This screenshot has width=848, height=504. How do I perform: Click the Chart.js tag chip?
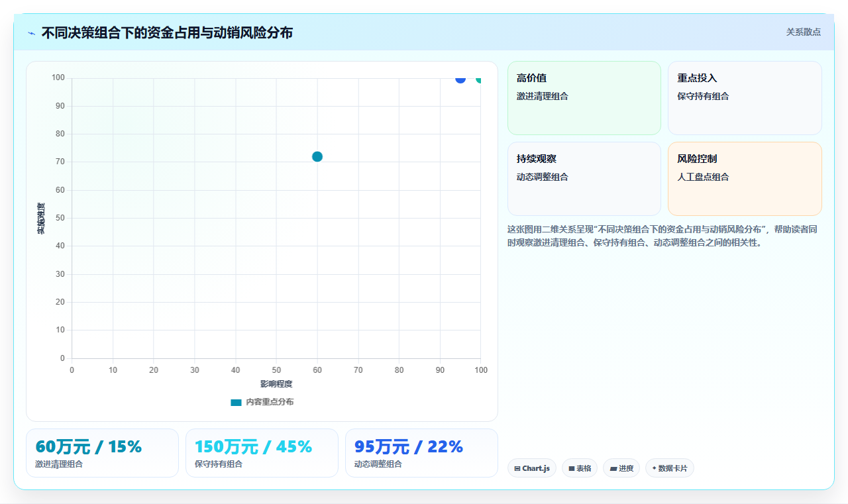(531, 468)
